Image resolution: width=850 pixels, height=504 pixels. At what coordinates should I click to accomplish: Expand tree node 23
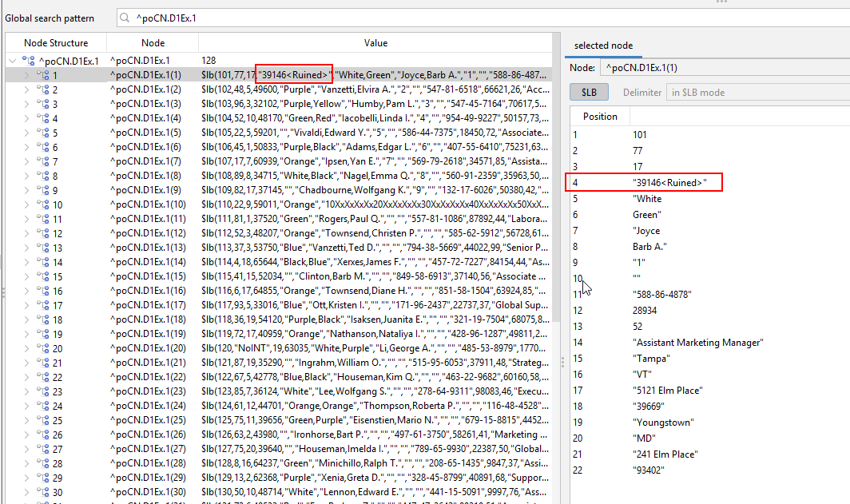click(28, 391)
